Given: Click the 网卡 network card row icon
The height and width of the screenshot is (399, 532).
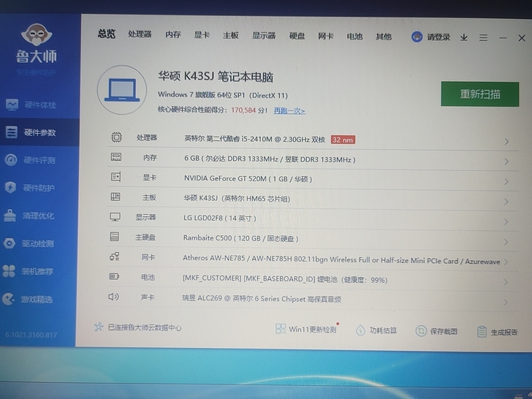Looking at the screenshot, I should [114, 256].
